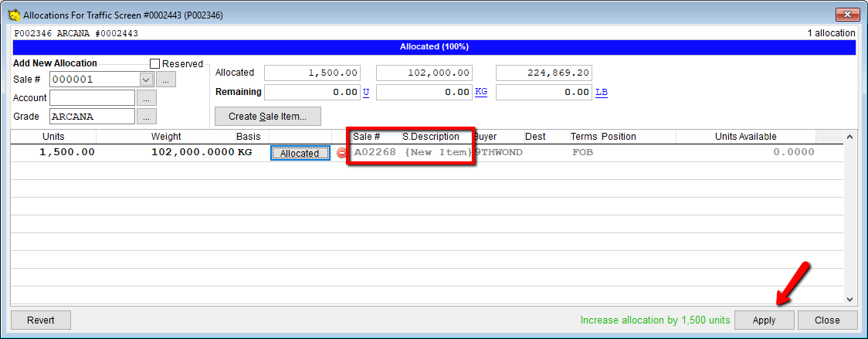Click scrollbar down arrow in grid

850,299
